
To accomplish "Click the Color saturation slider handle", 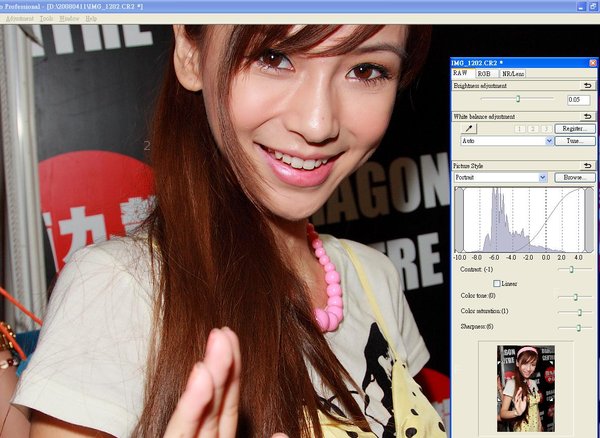I will click(580, 312).
